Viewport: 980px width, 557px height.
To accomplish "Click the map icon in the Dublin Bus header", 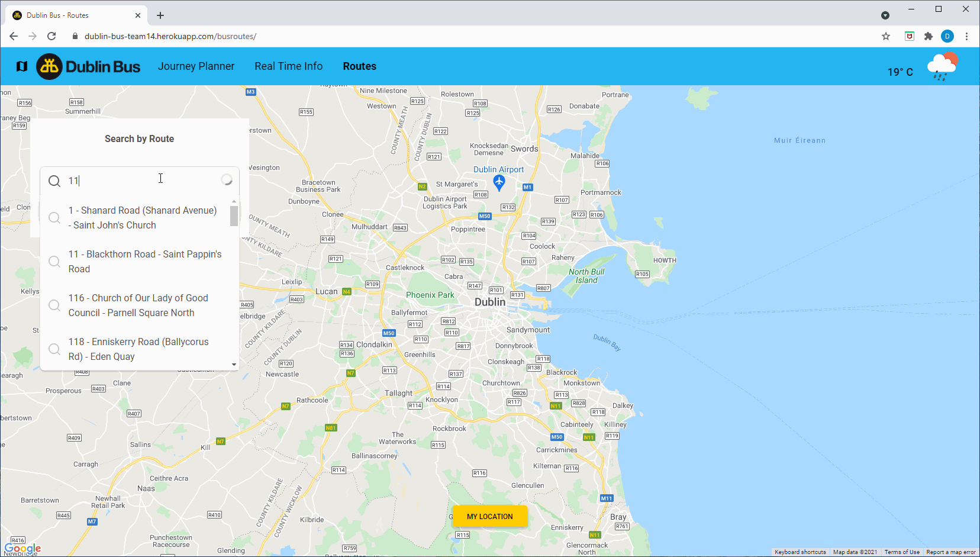I will pyautogui.click(x=22, y=66).
